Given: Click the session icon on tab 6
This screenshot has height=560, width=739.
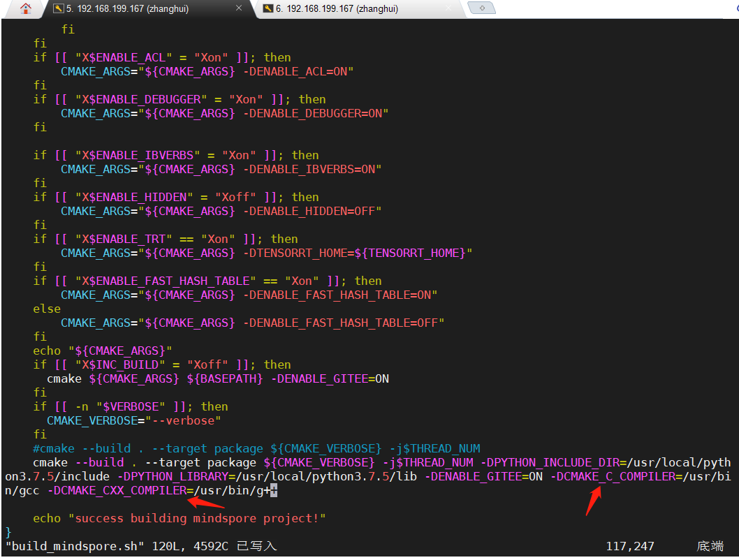Looking at the screenshot, I should coord(268,8).
